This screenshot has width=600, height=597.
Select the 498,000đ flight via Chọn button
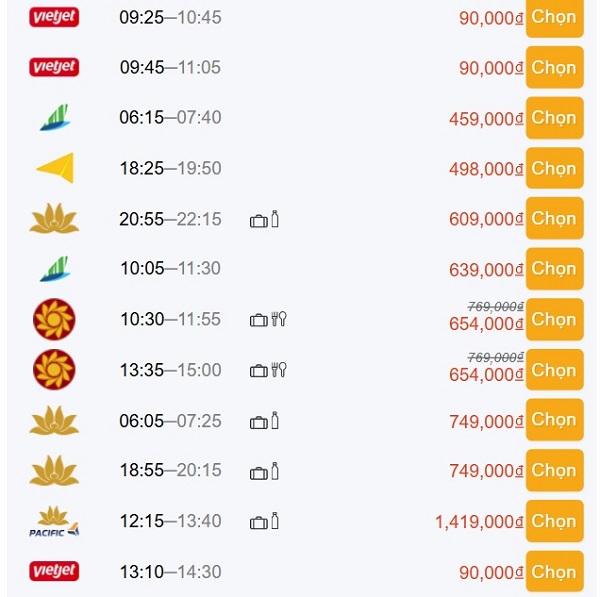[x=554, y=168]
